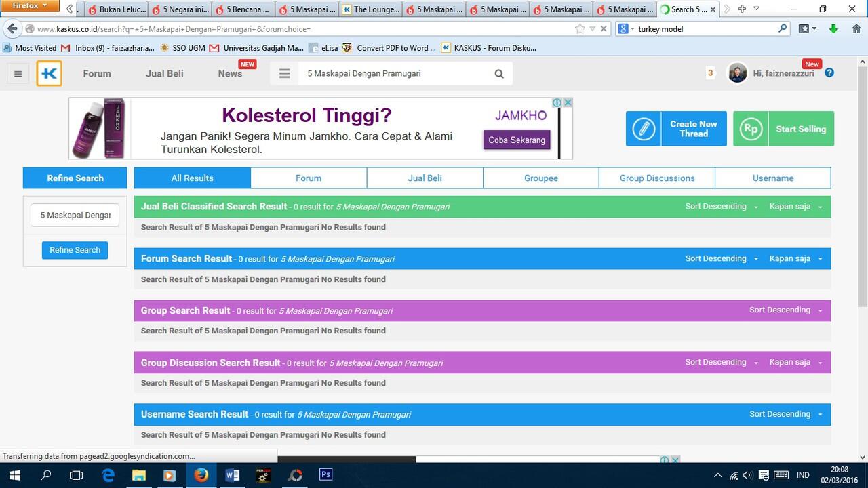This screenshot has height=488, width=868.
Task: Open the category list icon beside search
Action: click(x=285, y=73)
